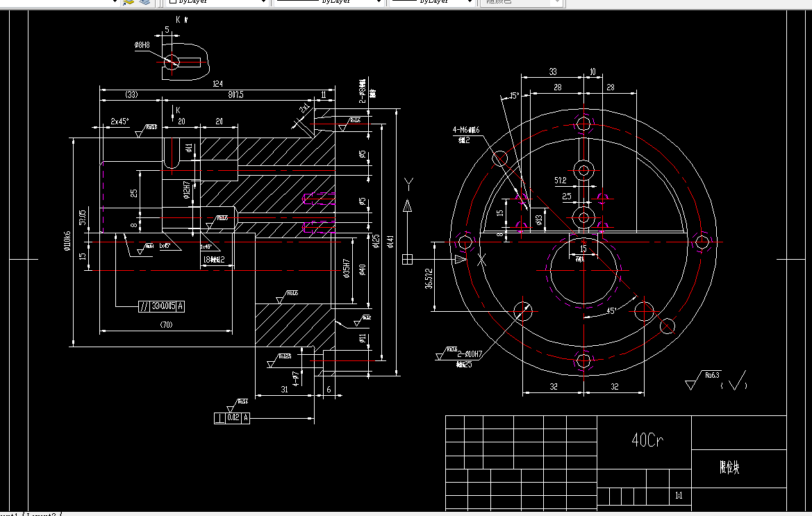Click the large center bore circle in flange view

tap(583, 271)
